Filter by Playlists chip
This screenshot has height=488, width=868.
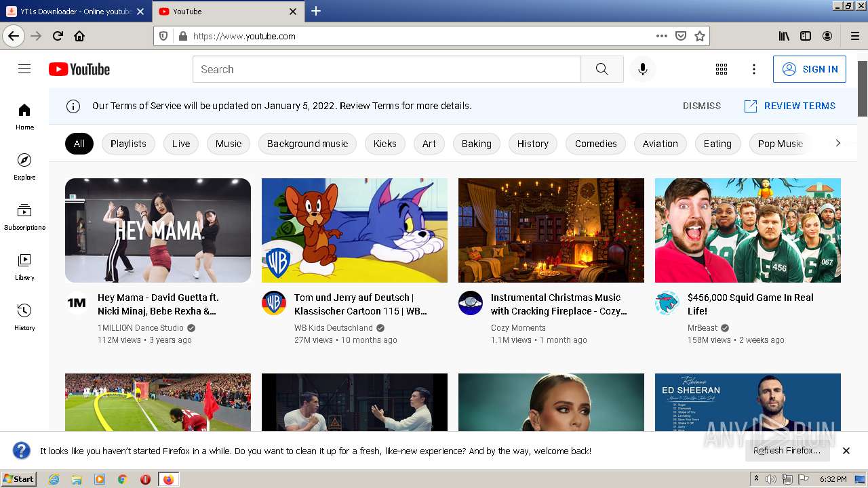[128, 144]
